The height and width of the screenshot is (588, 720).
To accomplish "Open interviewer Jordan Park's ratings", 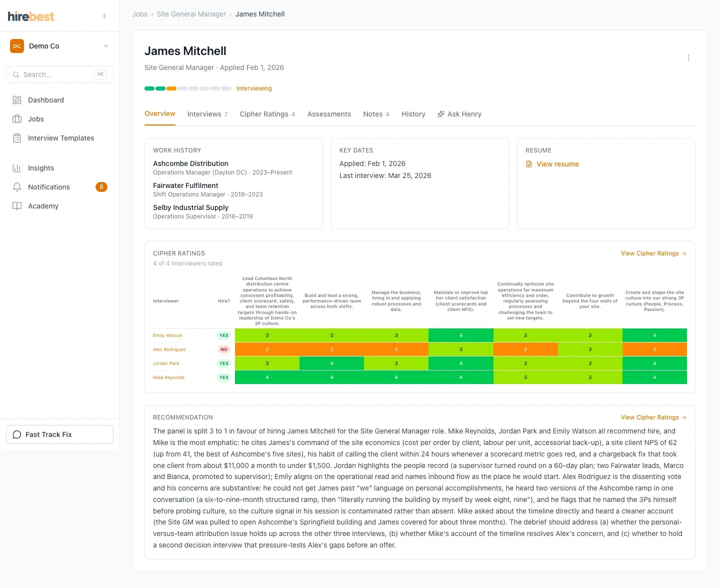I will (166, 363).
